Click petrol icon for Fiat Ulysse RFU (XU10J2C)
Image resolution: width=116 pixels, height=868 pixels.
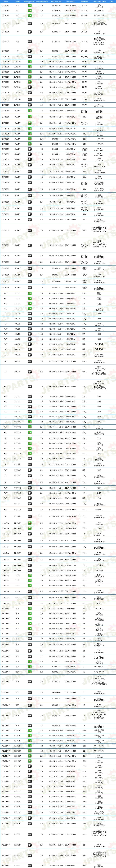pyautogui.click(x=30, y=427)
